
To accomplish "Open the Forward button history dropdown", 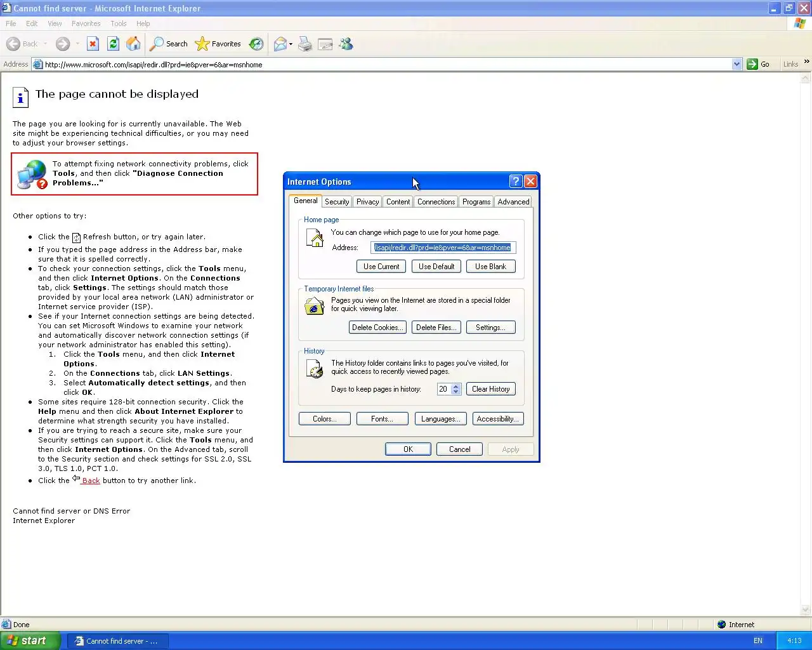I will point(77,44).
